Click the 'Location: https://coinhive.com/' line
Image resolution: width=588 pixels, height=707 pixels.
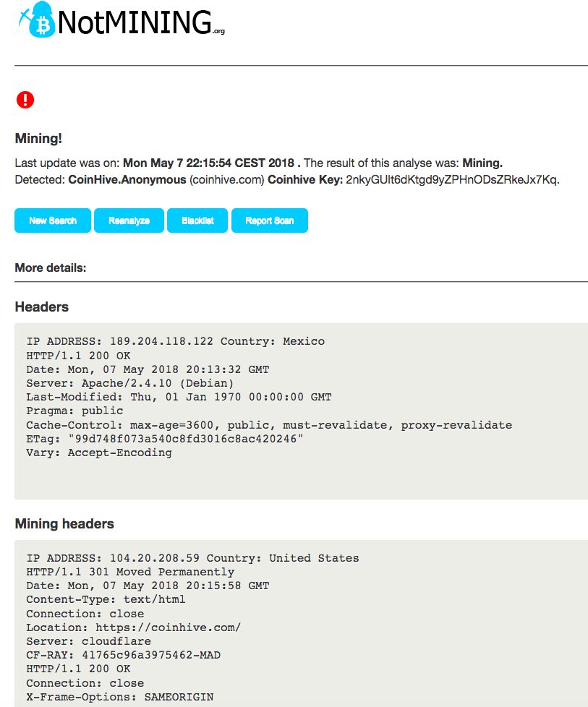(x=134, y=627)
